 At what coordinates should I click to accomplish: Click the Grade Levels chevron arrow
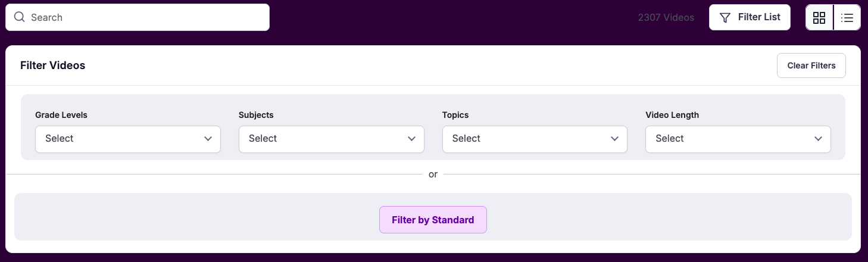(x=208, y=139)
